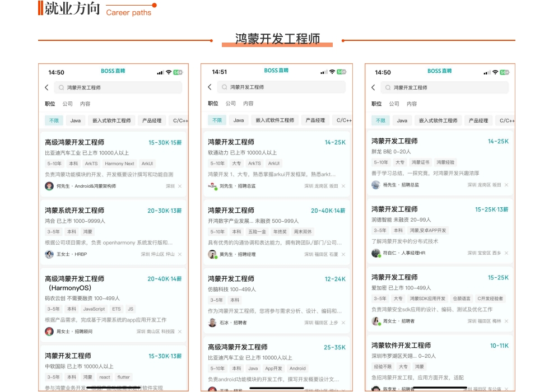Image resolution: width=549 pixels, height=392 pixels.
Task: Select 公司 tab in left phone screen
Action: [68, 104]
